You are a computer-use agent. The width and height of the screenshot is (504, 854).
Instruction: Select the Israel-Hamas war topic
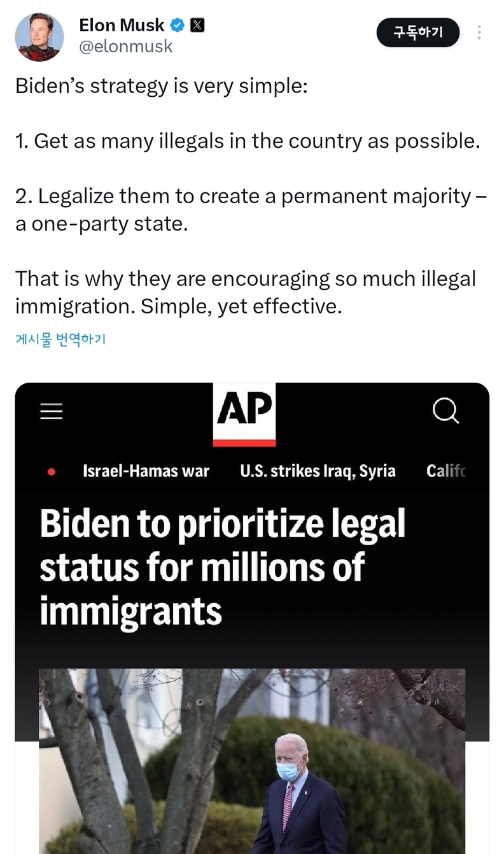[146, 471]
